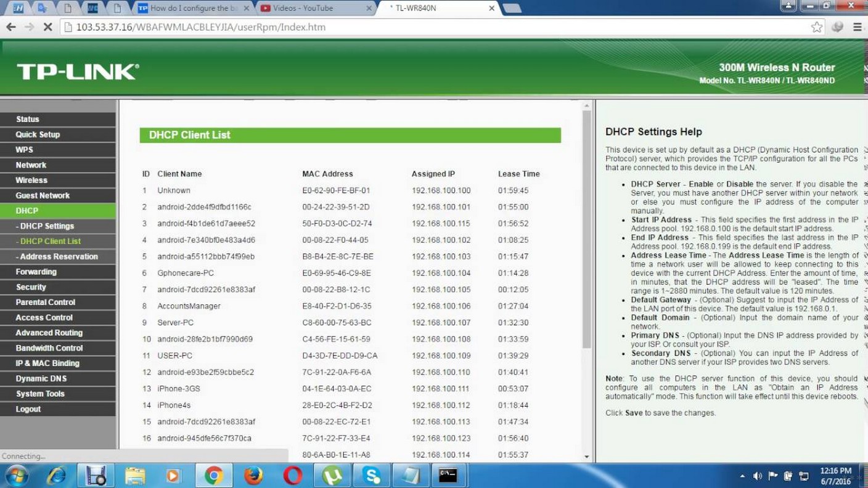868x488 pixels.
Task: Open the Windows Start menu orb
Action: tap(17, 476)
